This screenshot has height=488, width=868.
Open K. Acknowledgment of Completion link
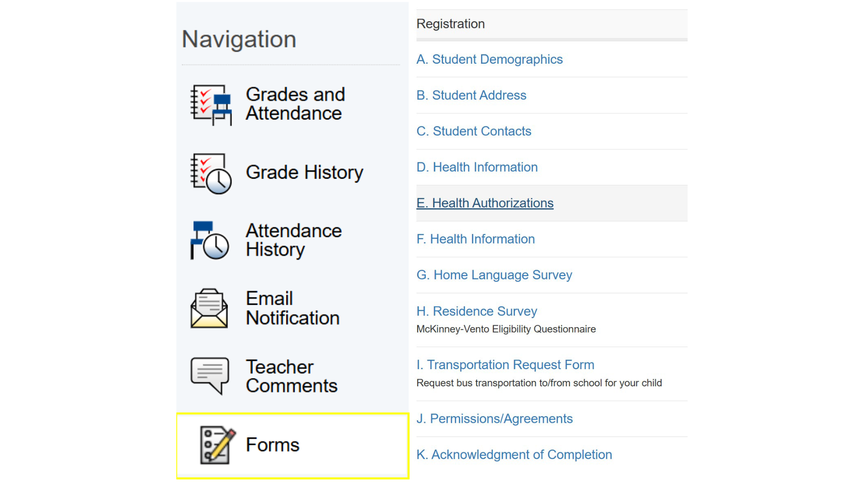514,455
